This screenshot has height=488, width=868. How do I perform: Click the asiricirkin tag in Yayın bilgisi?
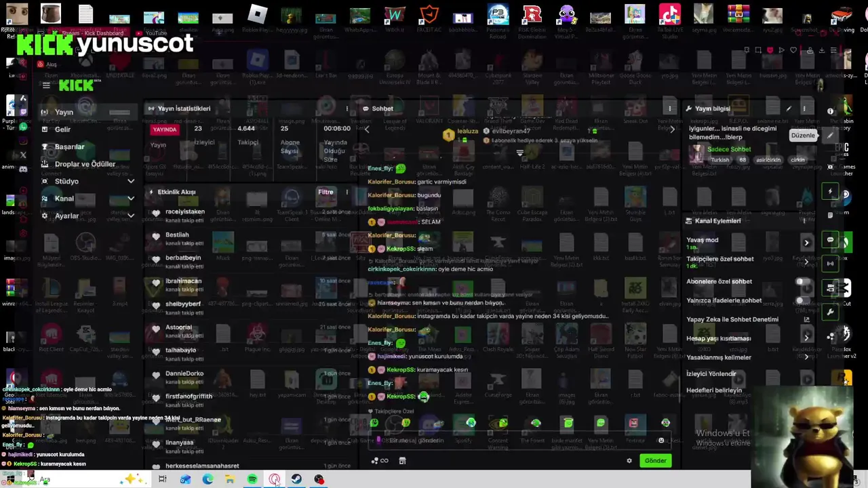768,160
